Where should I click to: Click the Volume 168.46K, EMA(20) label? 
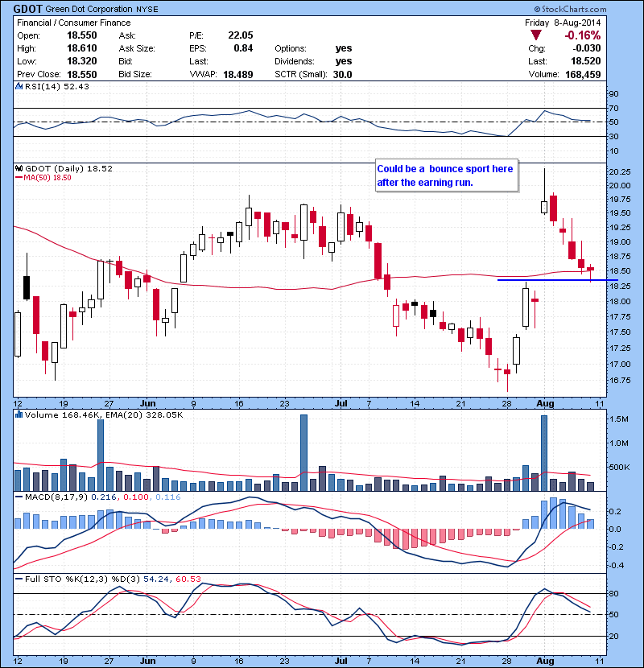coord(104,415)
